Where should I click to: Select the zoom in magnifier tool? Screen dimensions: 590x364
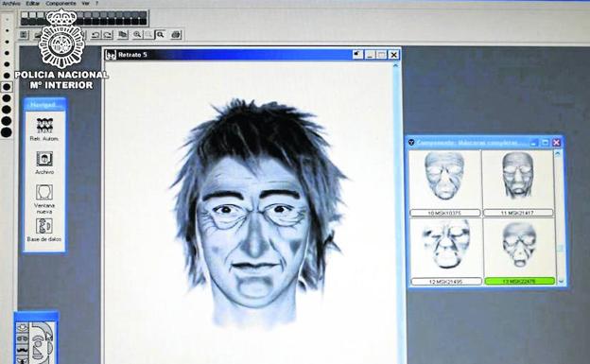pos(137,35)
